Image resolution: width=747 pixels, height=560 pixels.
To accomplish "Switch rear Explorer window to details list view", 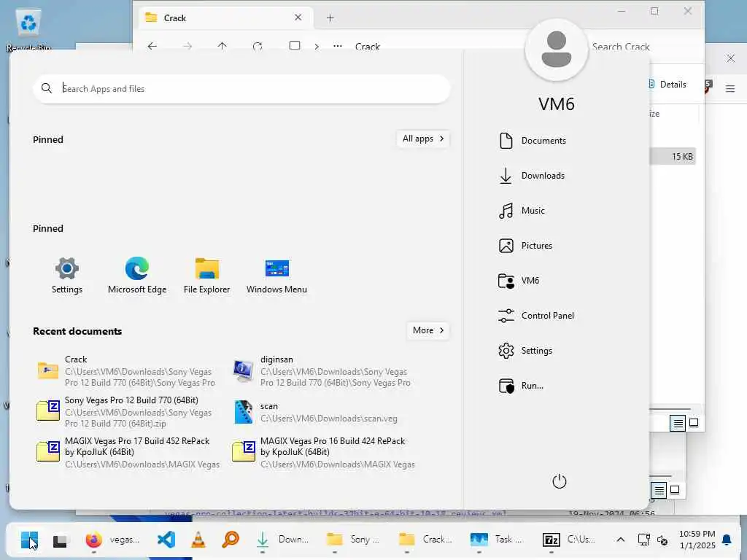I will [659, 490].
